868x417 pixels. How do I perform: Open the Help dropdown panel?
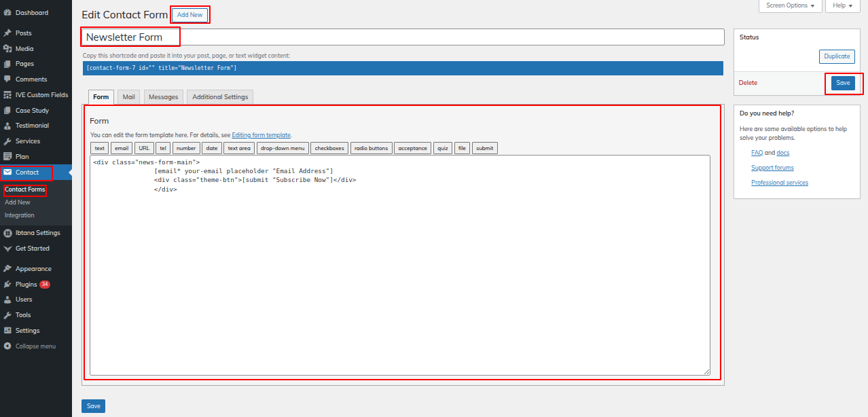point(842,5)
